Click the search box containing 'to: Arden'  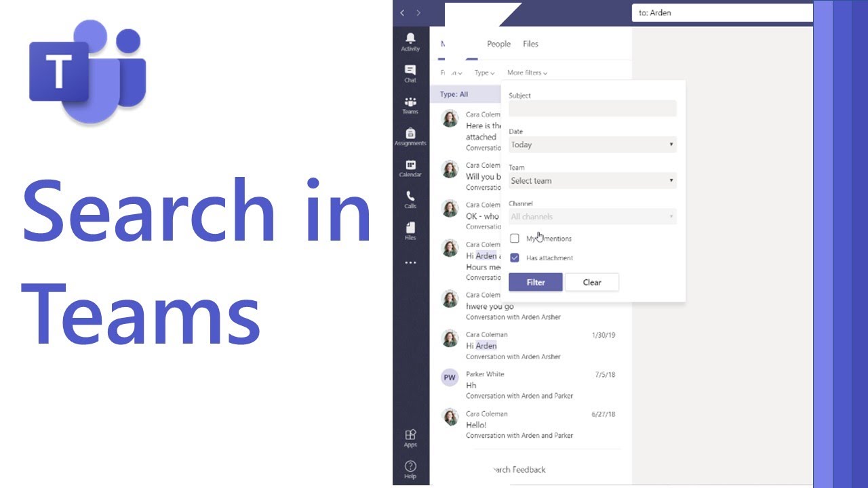722,12
